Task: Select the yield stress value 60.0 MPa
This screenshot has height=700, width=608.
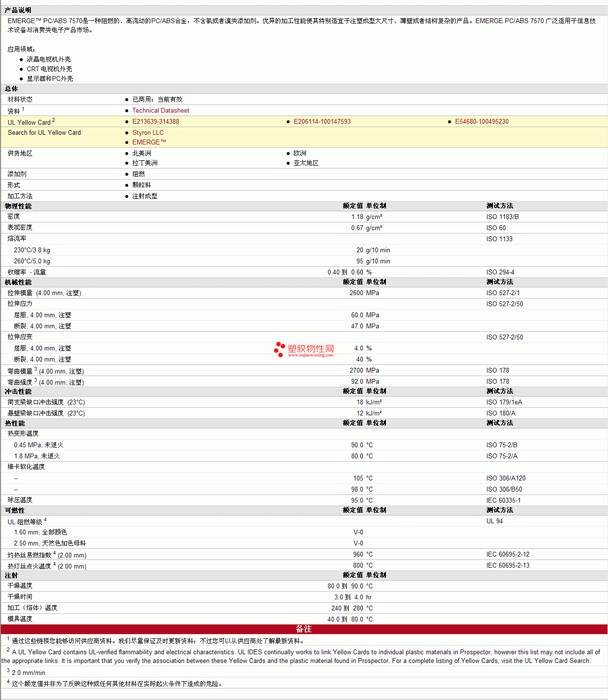Action: coord(365,315)
